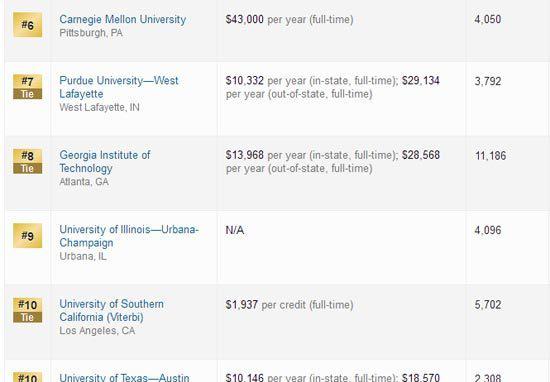This screenshot has height=382, width=550.
Task: Click the #9 rank badge
Action: tap(27, 235)
